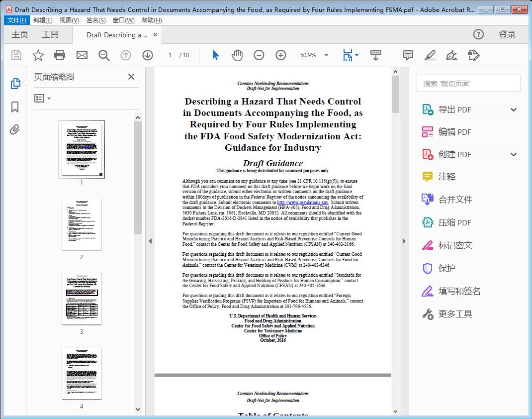Open 窗口(W) menu
Image resolution: width=532 pixels, height=419 pixels.
(123, 20)
